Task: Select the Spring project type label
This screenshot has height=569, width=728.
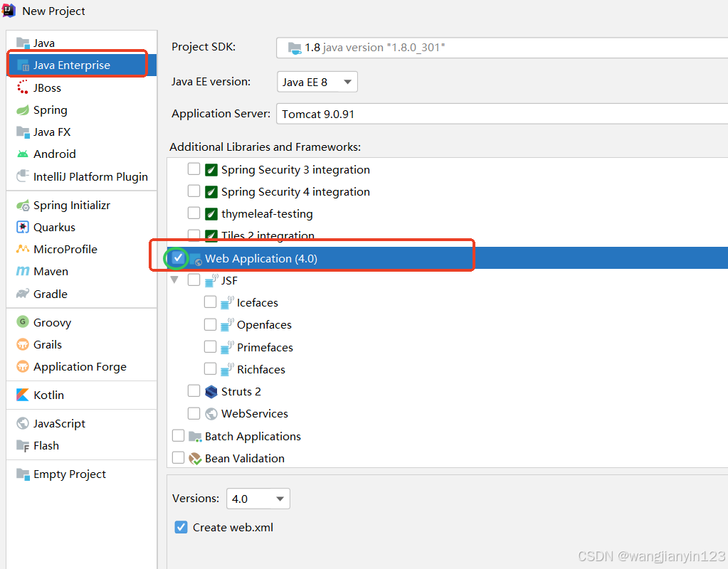Action: tap(50, 110)
